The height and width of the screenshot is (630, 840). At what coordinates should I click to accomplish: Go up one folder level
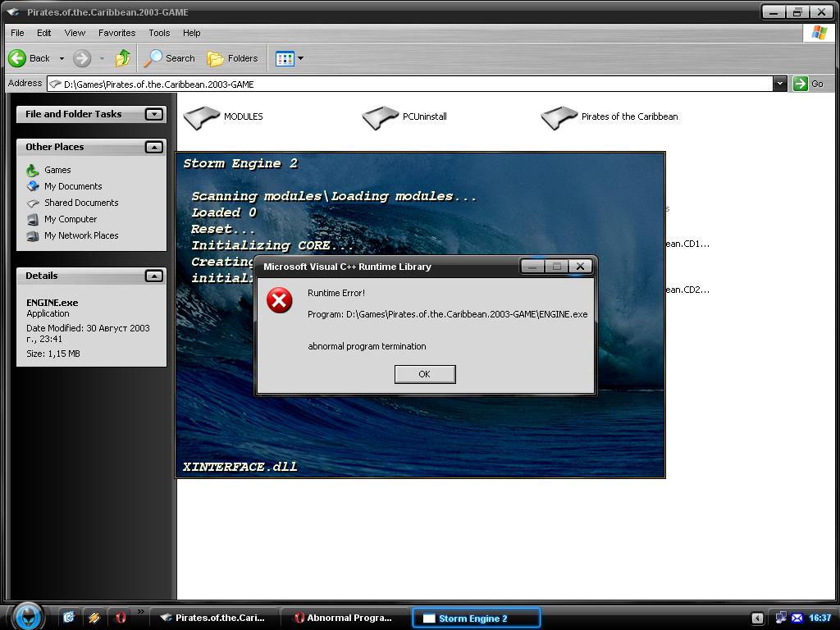tap(123, 58)
